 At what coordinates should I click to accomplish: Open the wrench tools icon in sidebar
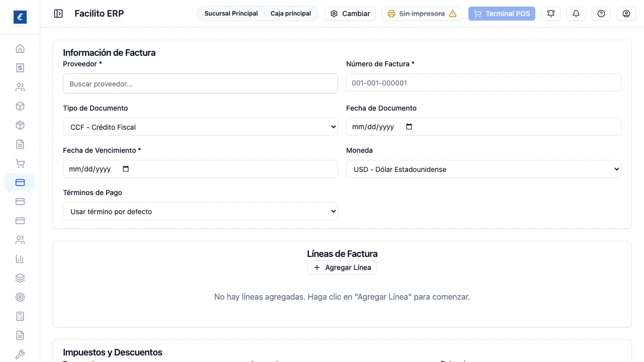pyautogui.click(x=20, y=354)
